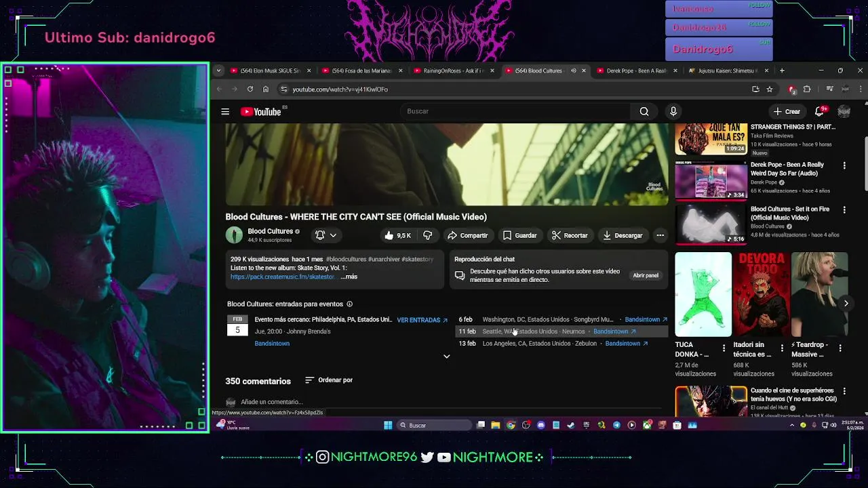The width and height of the screenshot is (868, 488).
Task: Open Bandsintown link for Los Angeles event
Action: [x=627, y=344]
